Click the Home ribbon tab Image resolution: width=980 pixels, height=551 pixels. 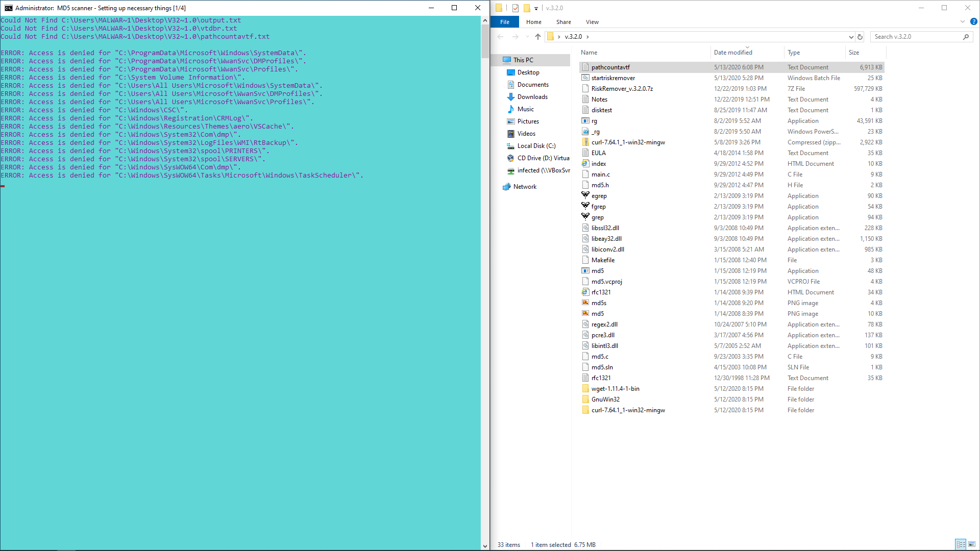[534, 21]
